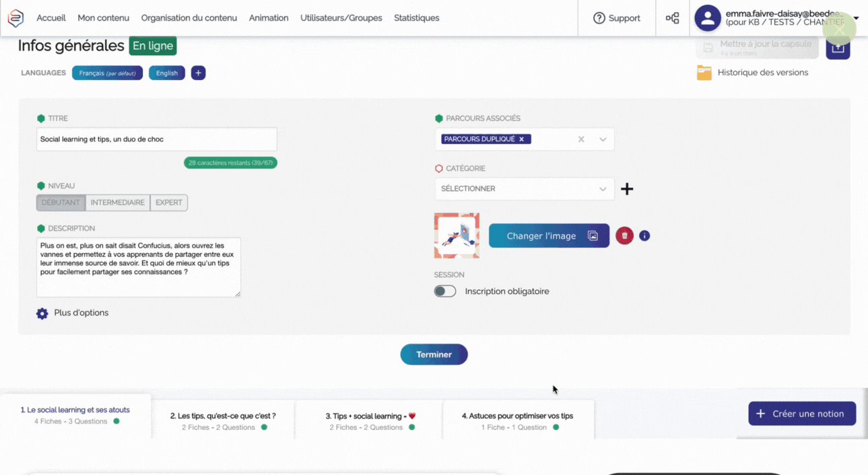Click into the Titre input field
This screenshot has width=868, height=475.
pyautogui.click(x=156, y=139)
